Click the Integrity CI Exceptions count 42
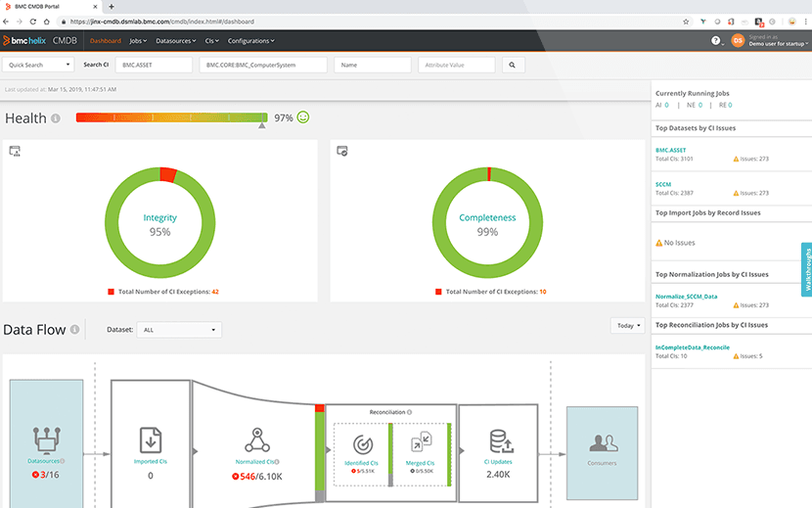The image size is (812, 508). (215, 292)
